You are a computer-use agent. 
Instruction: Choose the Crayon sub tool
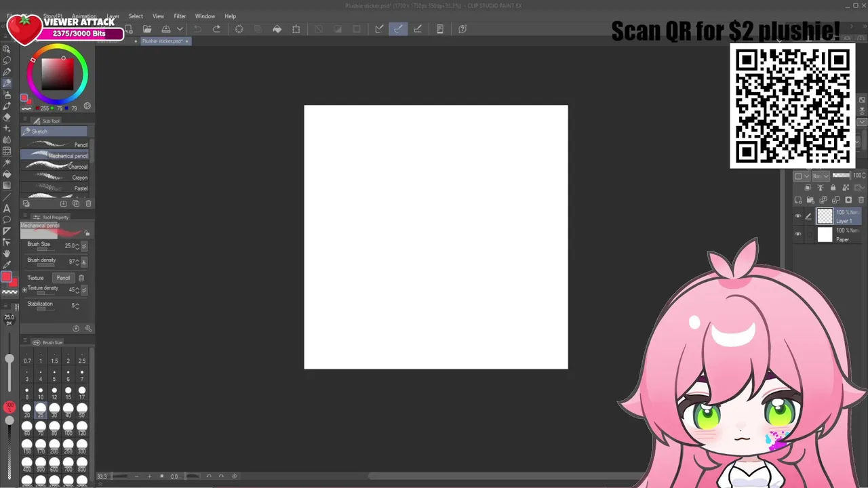click(x=54, y=178)
